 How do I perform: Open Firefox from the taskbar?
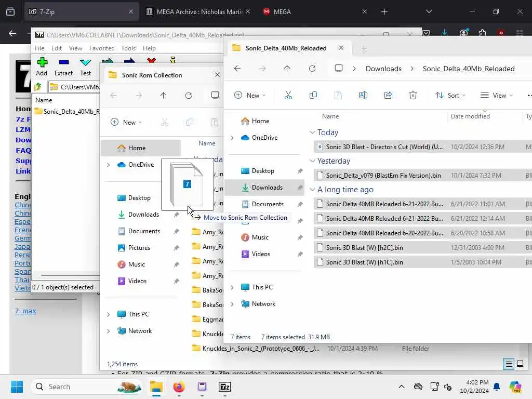pos(179,387)
